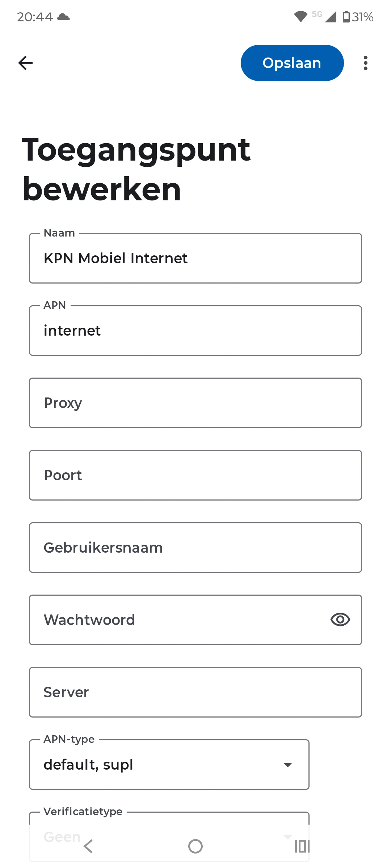This screenshot has height=868, width=391.
Task: Tap the cloud notification icon
Action: click(64, 17)
